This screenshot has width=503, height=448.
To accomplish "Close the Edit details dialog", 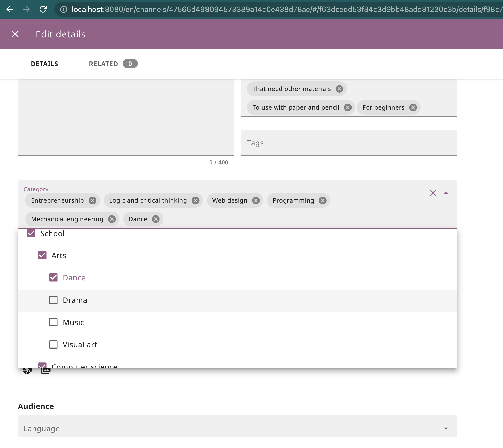I will (x=15, y=34).
